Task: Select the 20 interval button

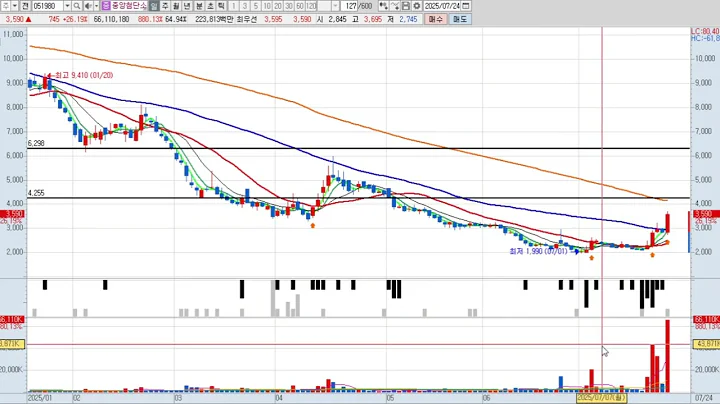Action: (x=277, y=6)
